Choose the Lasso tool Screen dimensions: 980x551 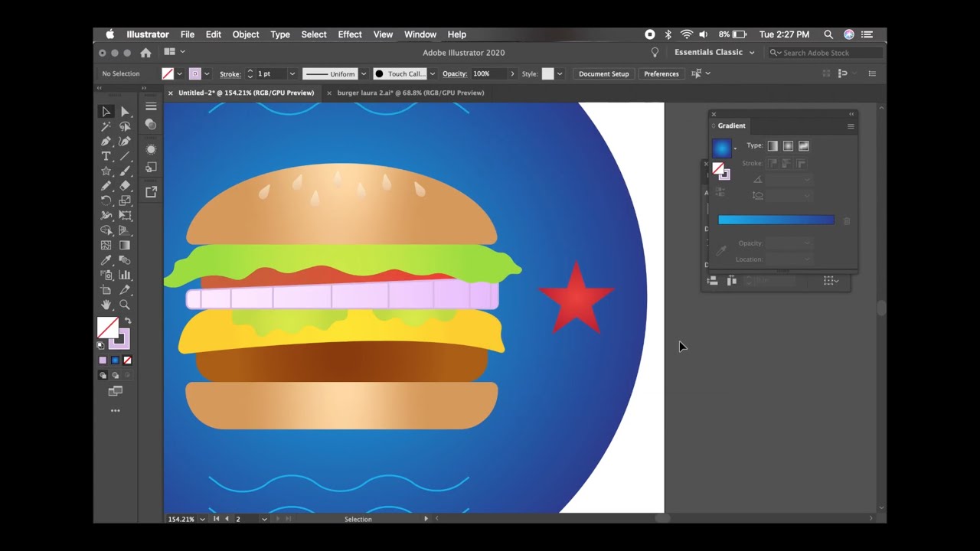(125, 126)
